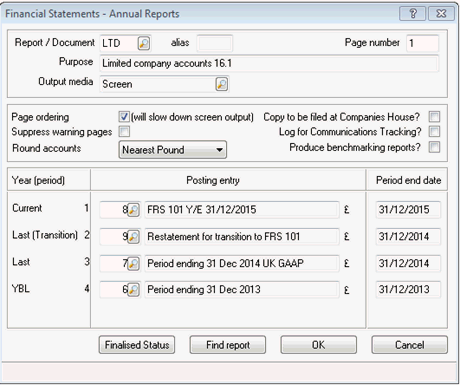
Task: Open the Output media lookup magnifier
Action: (222, 84)
